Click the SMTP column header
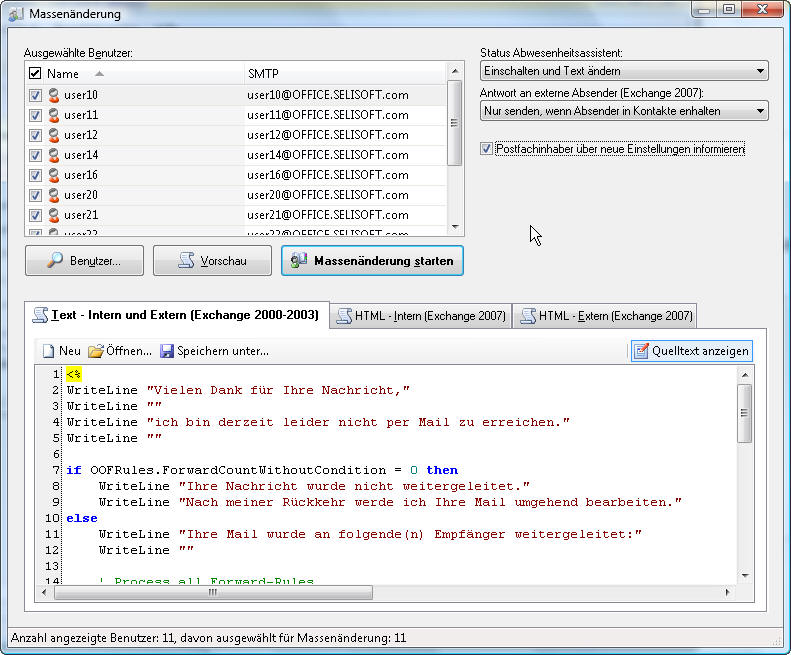 [346, 74]
